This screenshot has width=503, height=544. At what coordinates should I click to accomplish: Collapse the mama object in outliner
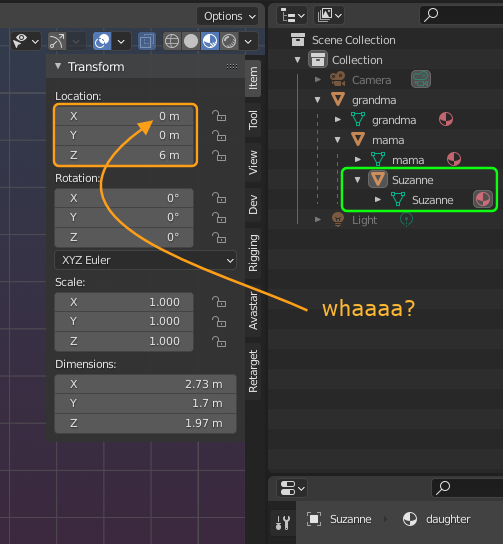tap(338, 140)
